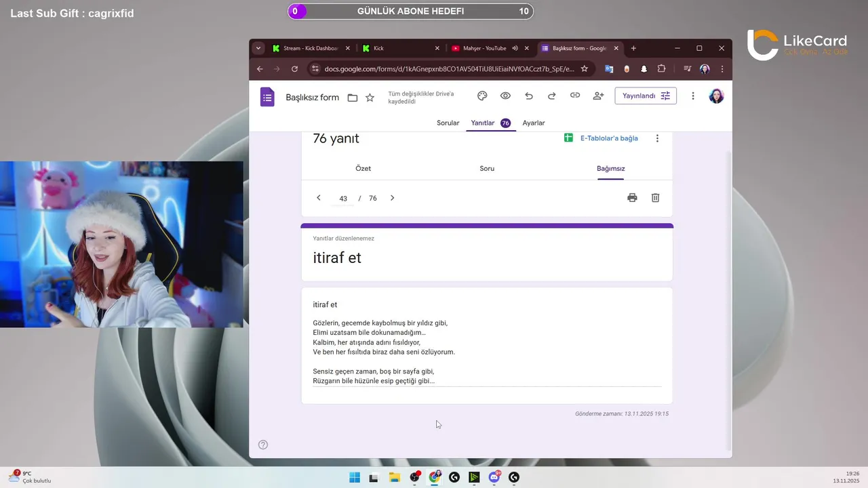Open the Google Translate extension

click(609, 68)
